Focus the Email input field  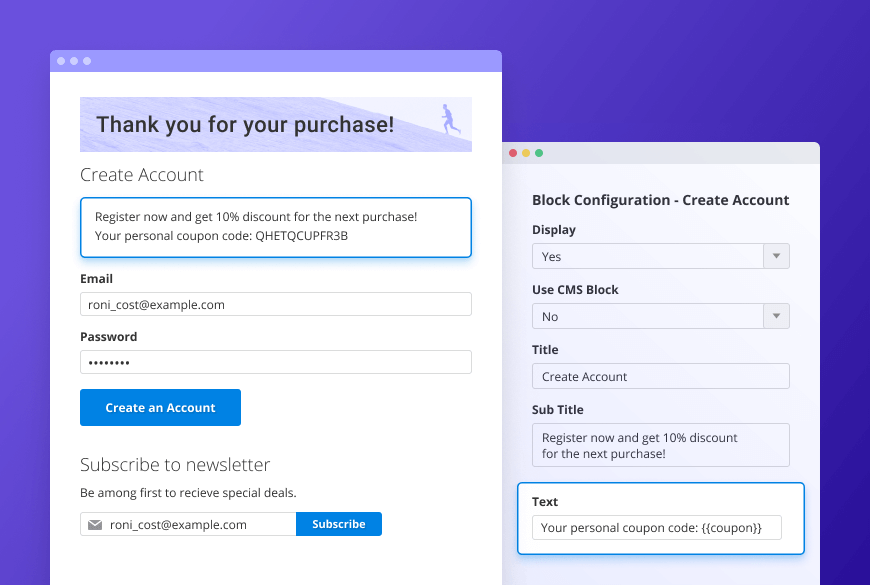tap(275, 305)
